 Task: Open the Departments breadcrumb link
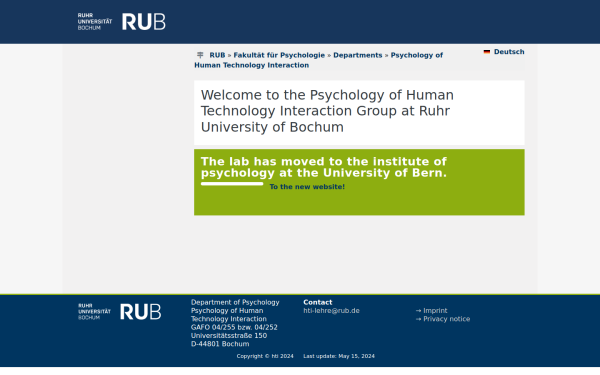tap(358, 55)
